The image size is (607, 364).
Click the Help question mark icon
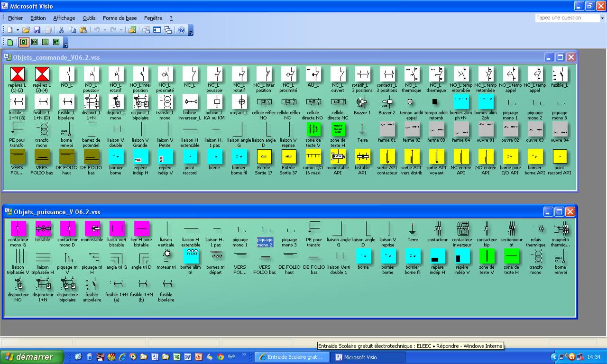182,30
